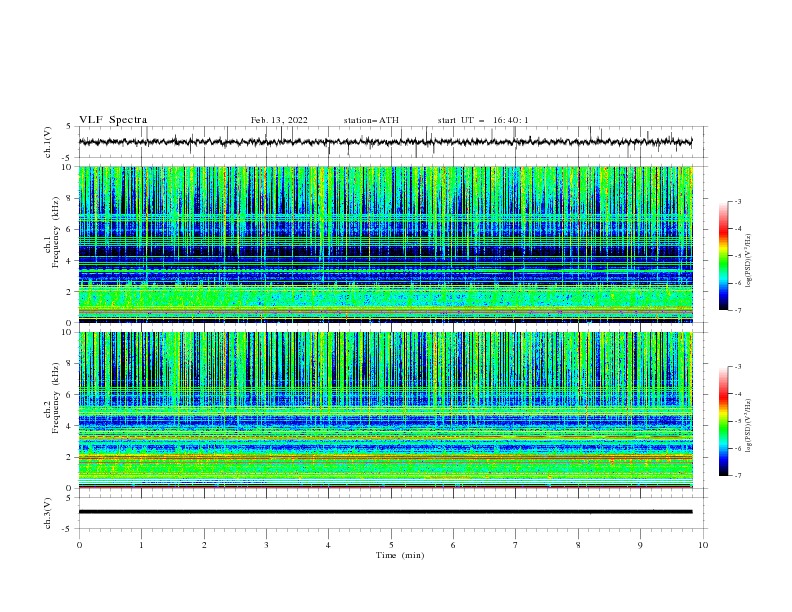Click the "4" kHz tick of ch.1 spectrogram
792x612 pixels.
pyautogui.click(x=69, y=261)
